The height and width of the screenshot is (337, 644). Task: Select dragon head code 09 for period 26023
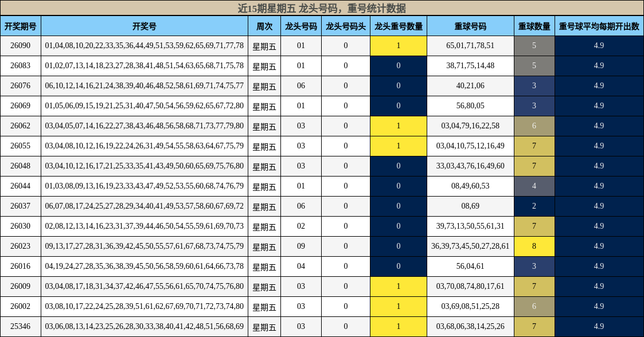[x=301, y=246]
